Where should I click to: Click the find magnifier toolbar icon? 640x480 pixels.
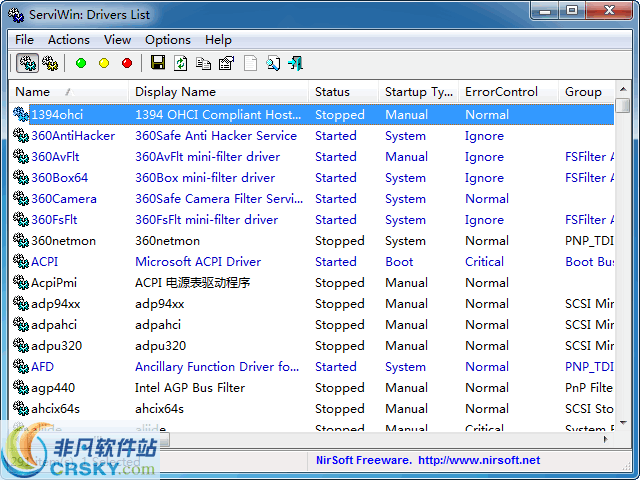coord(273,63)
